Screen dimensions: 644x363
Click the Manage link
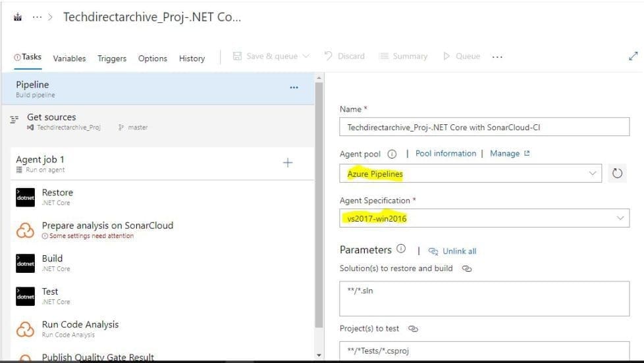pos(505,153)
